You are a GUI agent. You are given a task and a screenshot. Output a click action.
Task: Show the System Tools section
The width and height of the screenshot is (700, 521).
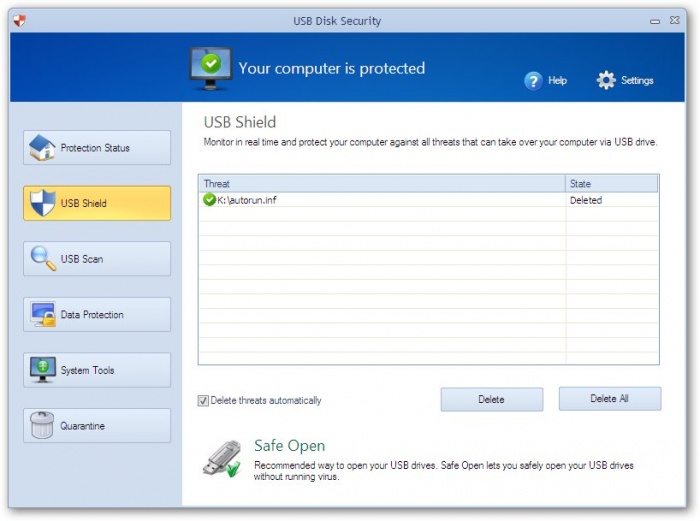coord(97,370)
